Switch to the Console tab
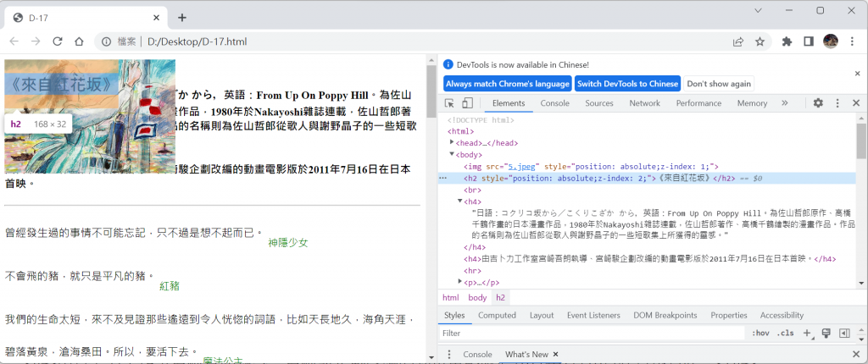This screenshot has width=868, height=364. [x=554, y=103]
